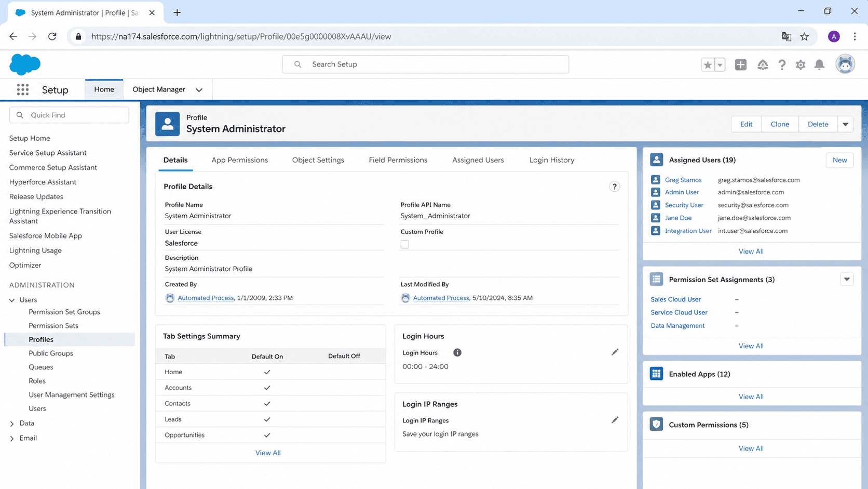
Task: Open Permission Sets in sidebar
Action: [x=53, y=326]
